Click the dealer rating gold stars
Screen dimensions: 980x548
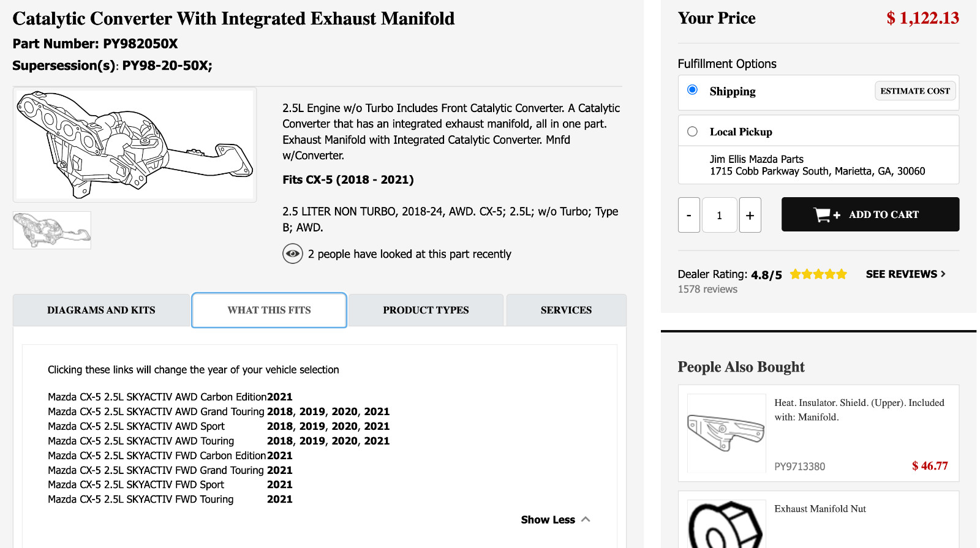click(818, 274)
